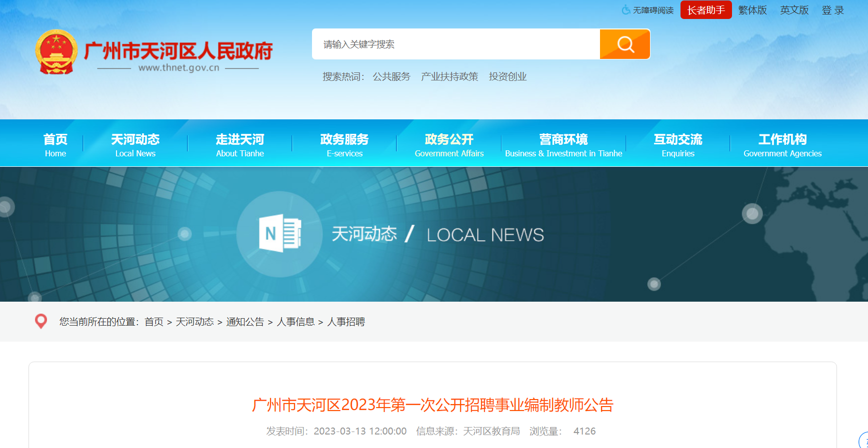Viewport: 868px width, 448px height.
Task: Select hot search term 公共服务
Action: point(391,76)
